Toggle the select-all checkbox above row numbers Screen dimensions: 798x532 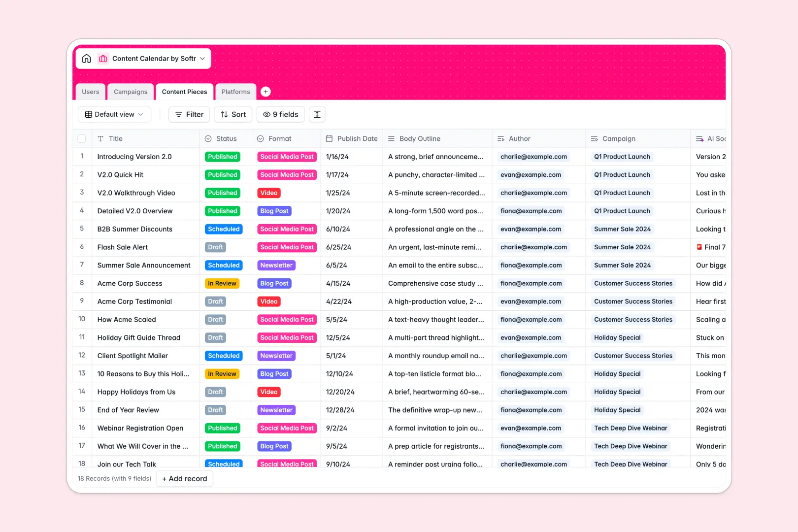[82, 138]
